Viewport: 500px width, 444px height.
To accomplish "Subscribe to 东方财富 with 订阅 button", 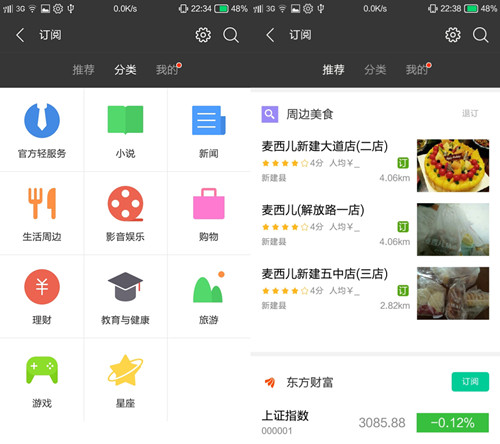I will [470, 382].
